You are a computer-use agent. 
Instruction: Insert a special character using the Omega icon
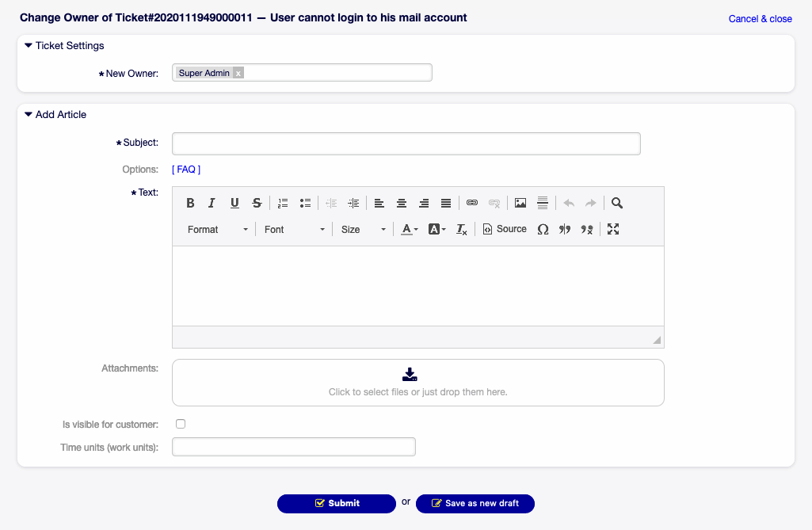544,229
